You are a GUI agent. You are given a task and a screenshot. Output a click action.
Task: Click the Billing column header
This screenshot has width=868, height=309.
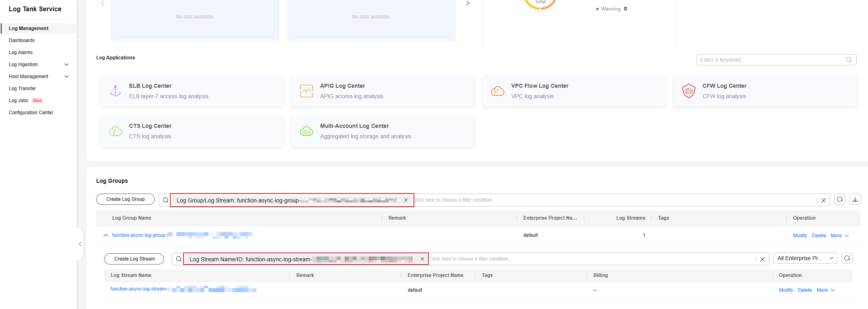tap(600, 275)
